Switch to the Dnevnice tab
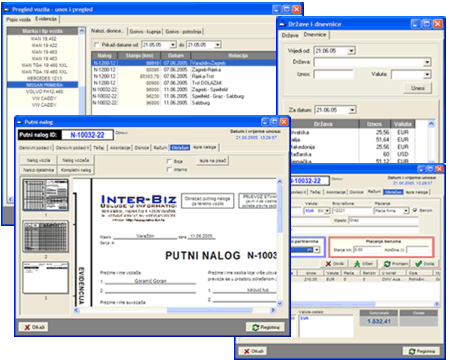Screen dimensions: 450x360 click(x=315, y=35)
